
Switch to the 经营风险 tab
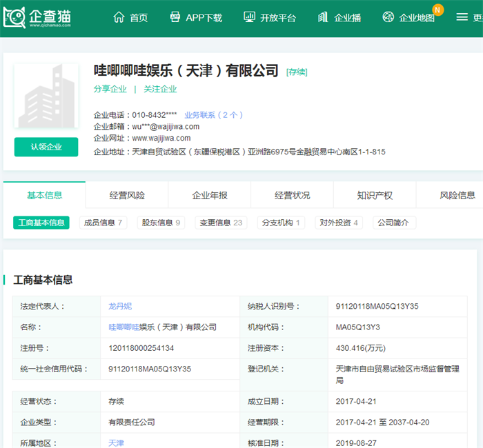point(127,195)
